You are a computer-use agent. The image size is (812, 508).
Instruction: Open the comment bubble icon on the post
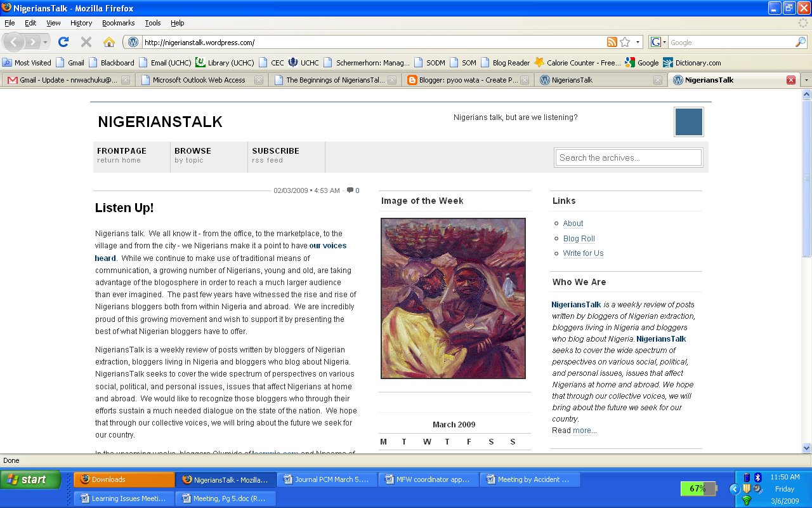[x=350, y=190]
